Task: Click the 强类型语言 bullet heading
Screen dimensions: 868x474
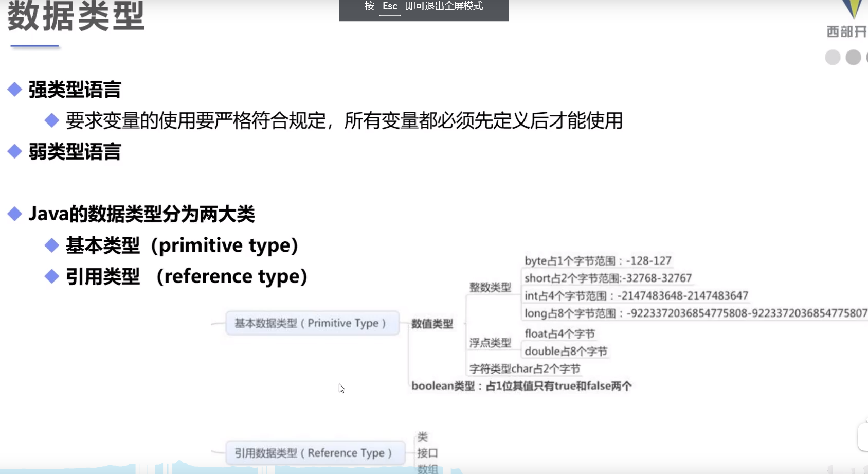Action: coord(75,90)
